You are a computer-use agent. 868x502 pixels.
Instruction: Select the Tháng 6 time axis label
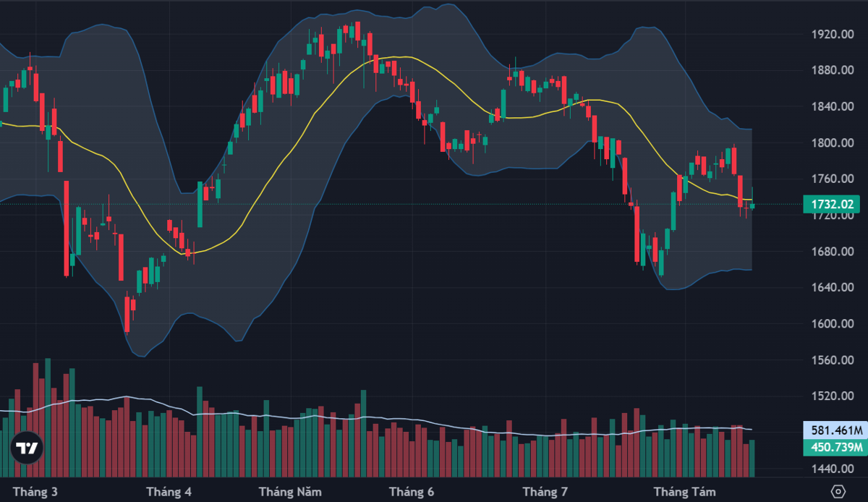coord(412,491)
